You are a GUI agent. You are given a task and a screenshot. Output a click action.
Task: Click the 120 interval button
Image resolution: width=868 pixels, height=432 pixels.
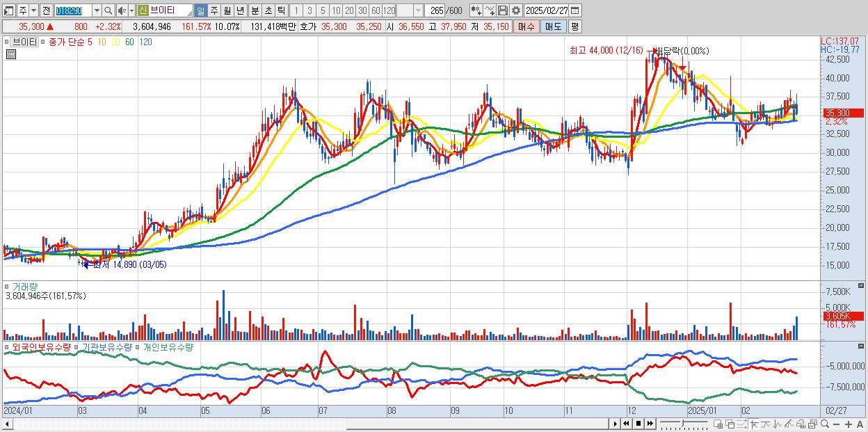point(389,10)
